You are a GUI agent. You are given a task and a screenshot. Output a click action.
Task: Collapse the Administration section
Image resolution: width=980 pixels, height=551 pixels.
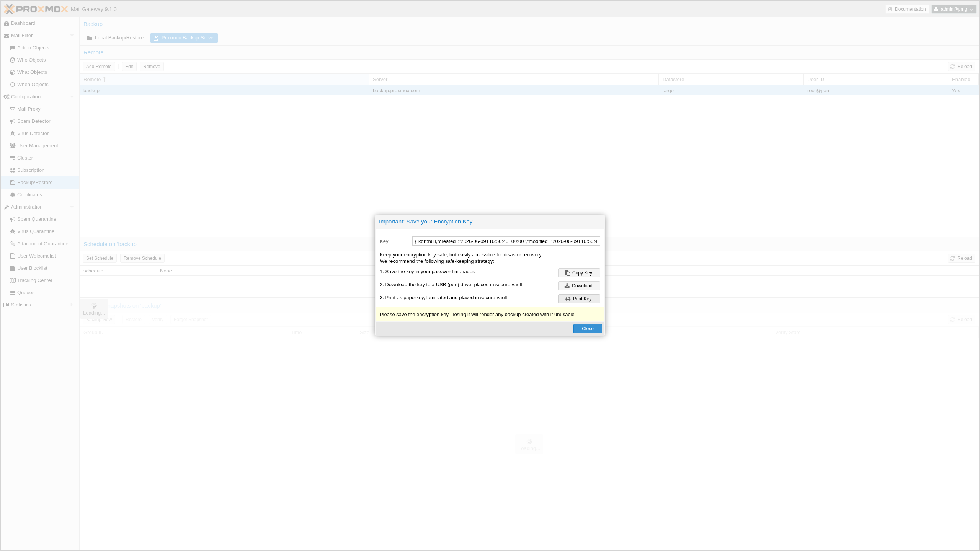click(72, 207)
